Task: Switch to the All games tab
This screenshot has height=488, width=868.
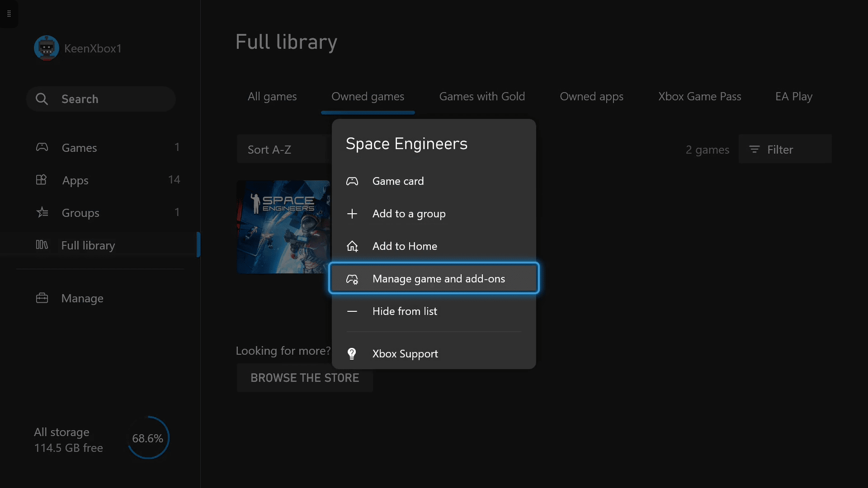Action: pyautogui.click(x=272, y=96)
